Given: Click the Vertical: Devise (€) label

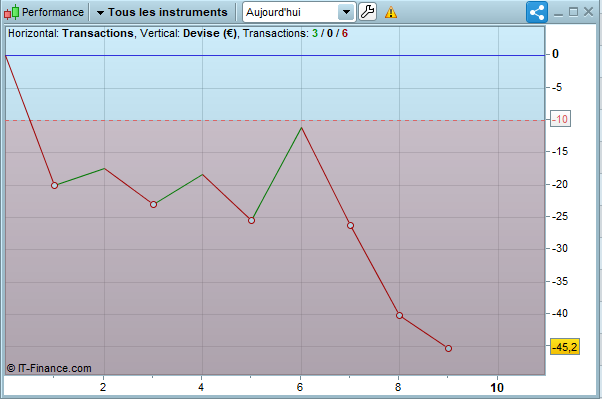Looking at the screenshot, I should pyautogui.click(x=189, y=33).
